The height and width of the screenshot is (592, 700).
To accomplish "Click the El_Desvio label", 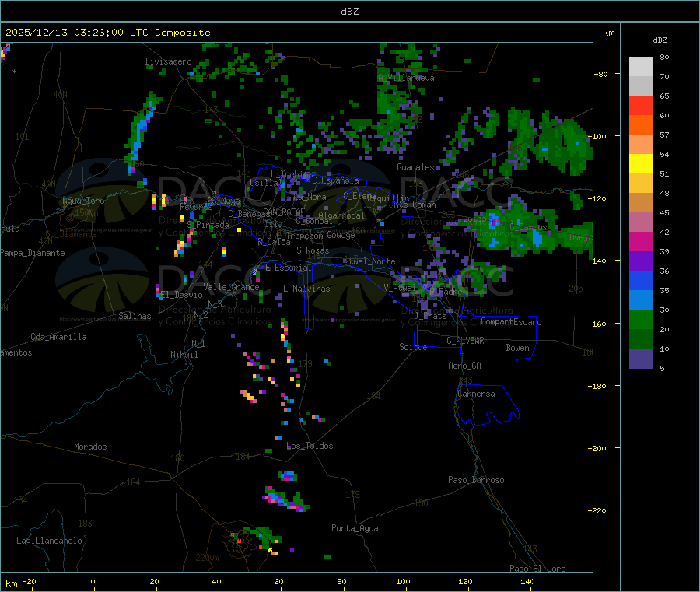I will 182,295.
